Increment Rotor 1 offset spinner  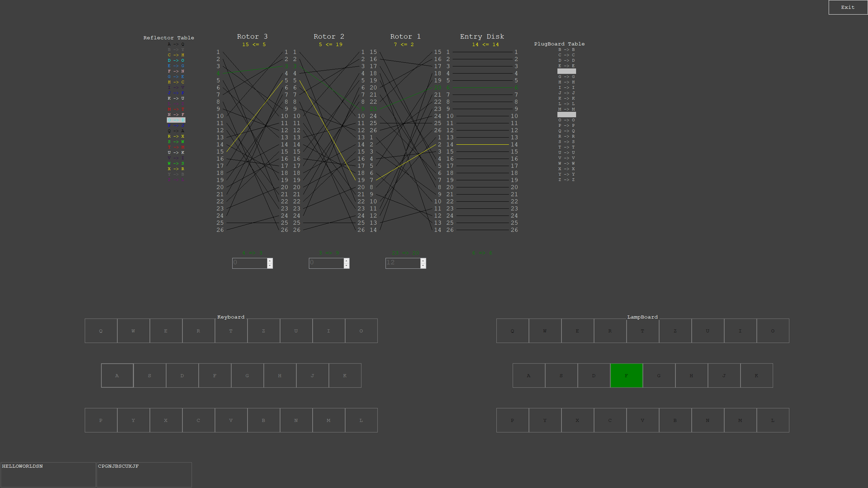(423, 261)
